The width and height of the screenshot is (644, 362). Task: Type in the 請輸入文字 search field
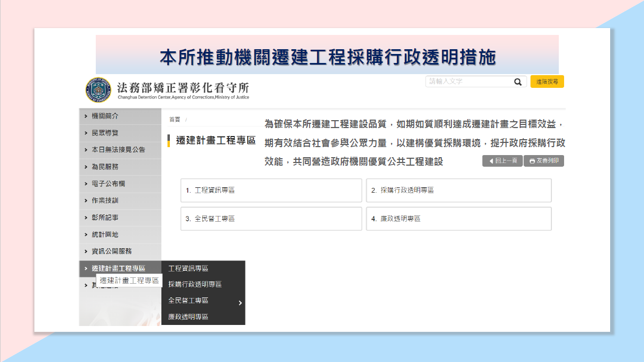[468, 82]
